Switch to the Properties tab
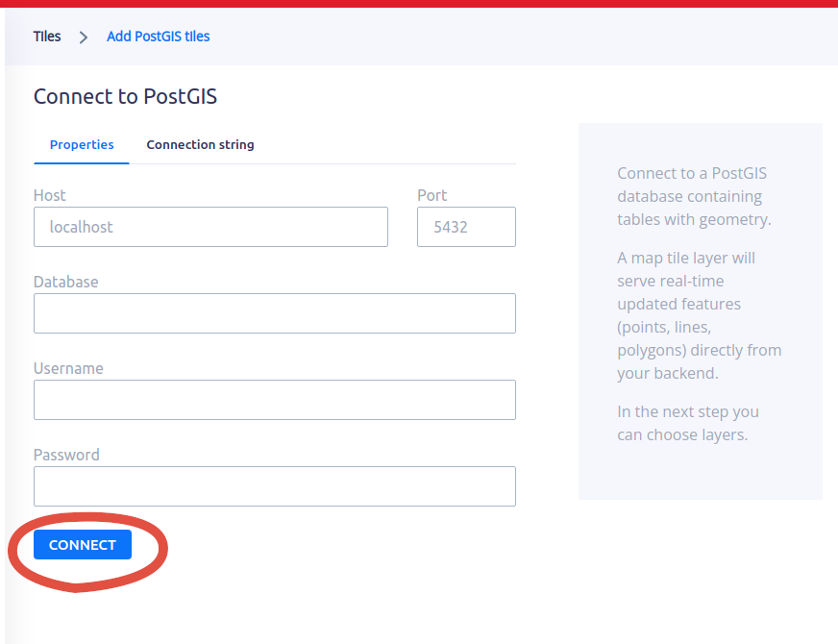Screen dimensions: 838x644 [x=82, y=145]
